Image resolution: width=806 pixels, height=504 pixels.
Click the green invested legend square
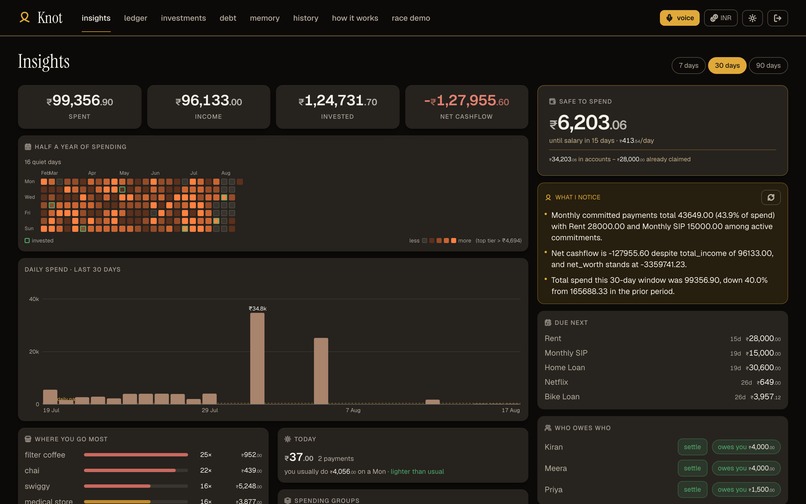pyautogui.click(x=27, y=240)
